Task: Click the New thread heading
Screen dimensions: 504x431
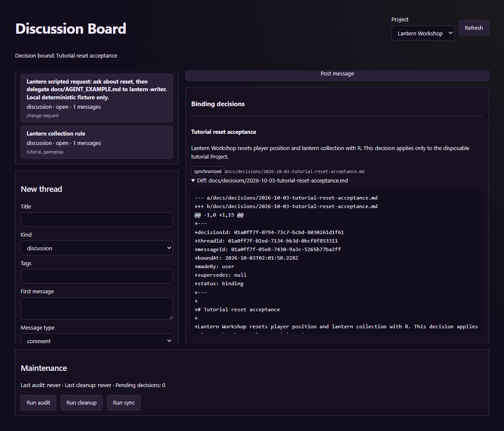Action: click(x=41, y=189)
